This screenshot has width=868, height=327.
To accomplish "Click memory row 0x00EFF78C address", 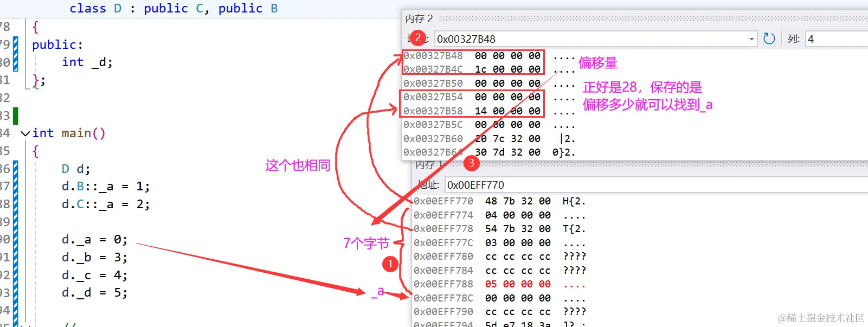I will click(443, 298).
